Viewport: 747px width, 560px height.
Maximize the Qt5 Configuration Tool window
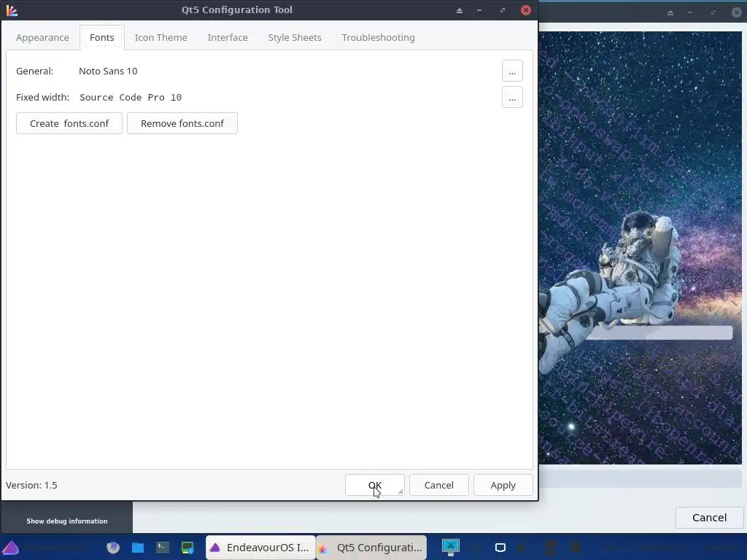tap(502, 10)
